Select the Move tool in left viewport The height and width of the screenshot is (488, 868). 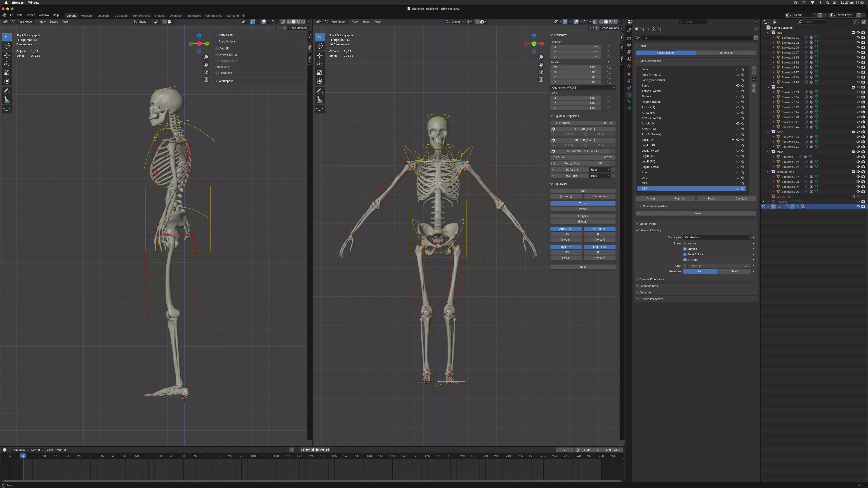tap(7, 55)
